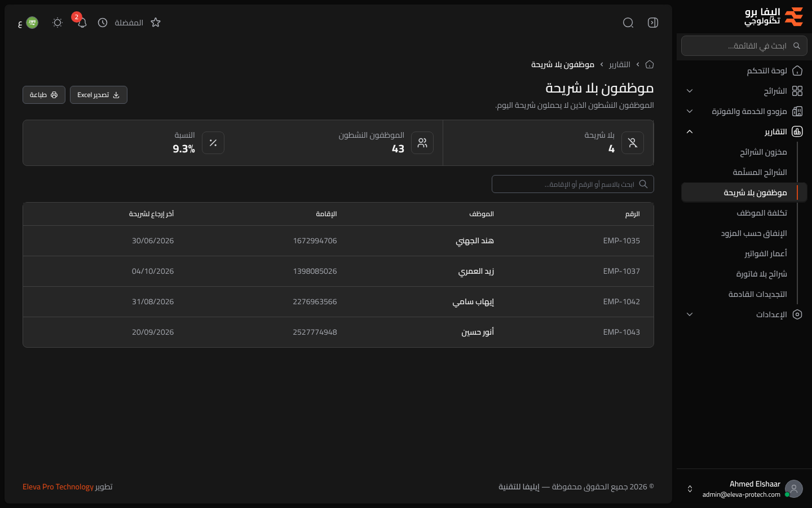Image resolution: width=812 pixels, height=508 pixels.
Task: Open الإنفاق حسب المزود report
Action: [754, 233]
